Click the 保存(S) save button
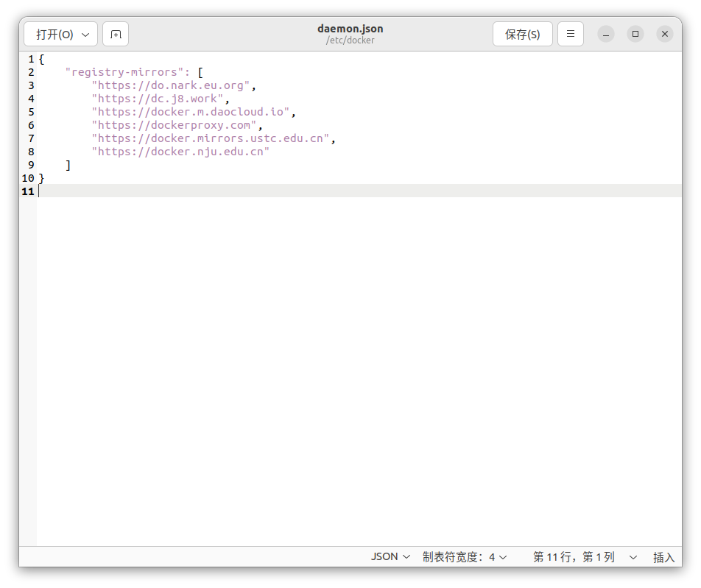This screenshot has height=588, width=701. [x=522, y=35]
